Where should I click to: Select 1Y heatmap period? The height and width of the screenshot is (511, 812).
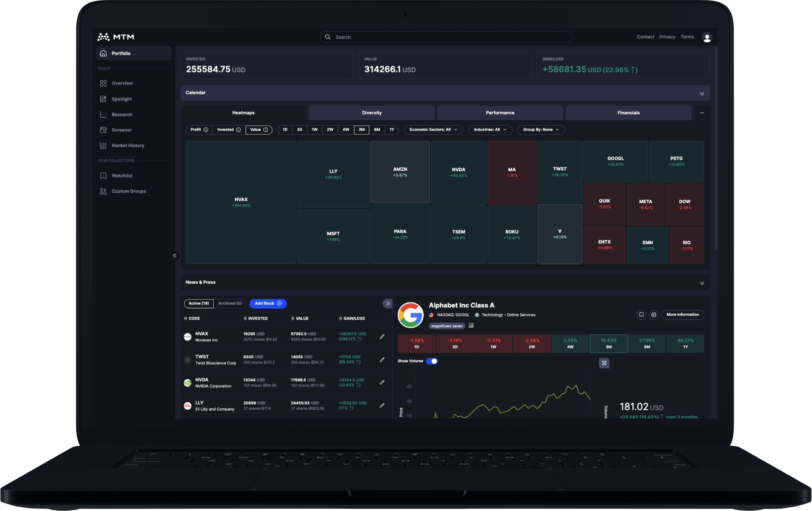[x=392, y=130]
